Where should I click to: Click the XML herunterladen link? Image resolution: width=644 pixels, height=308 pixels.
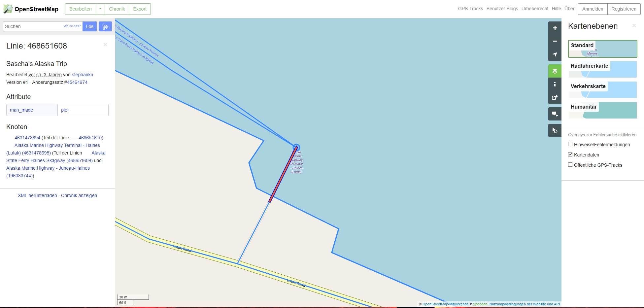(37, 195)
